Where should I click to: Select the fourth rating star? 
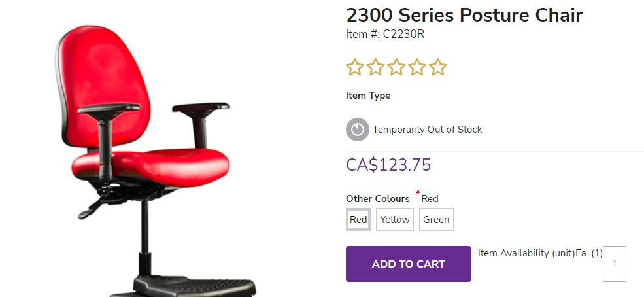click(417, 67)
